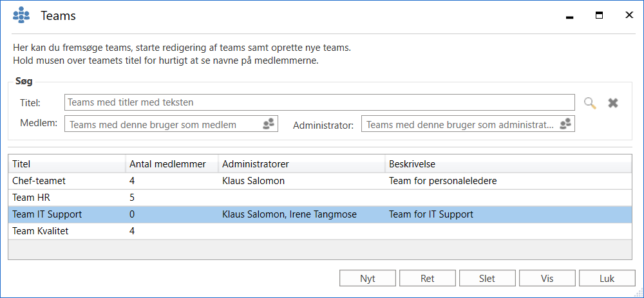Click the magnifier search icon
Screen dimensions: 644x298
(590, 103)
